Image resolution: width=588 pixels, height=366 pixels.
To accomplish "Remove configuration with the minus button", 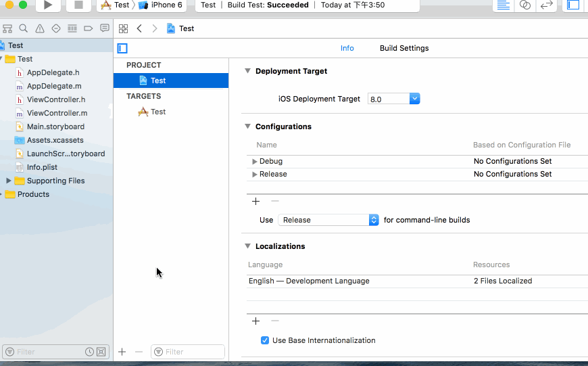I will tap(275, 201).
